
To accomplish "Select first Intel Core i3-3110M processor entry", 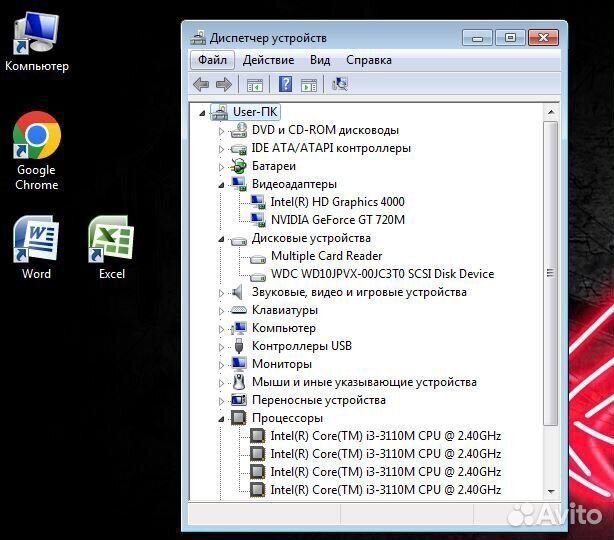I will coord(385,436).
